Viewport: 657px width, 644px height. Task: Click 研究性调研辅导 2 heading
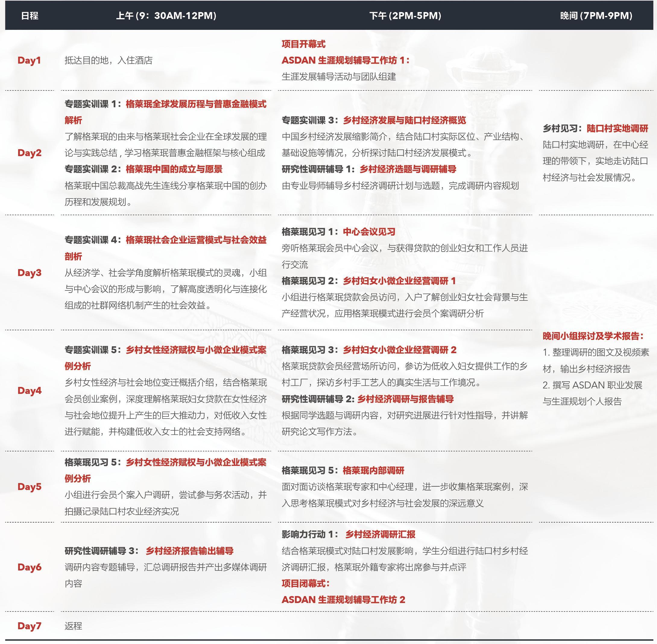[x=368, y=399]
